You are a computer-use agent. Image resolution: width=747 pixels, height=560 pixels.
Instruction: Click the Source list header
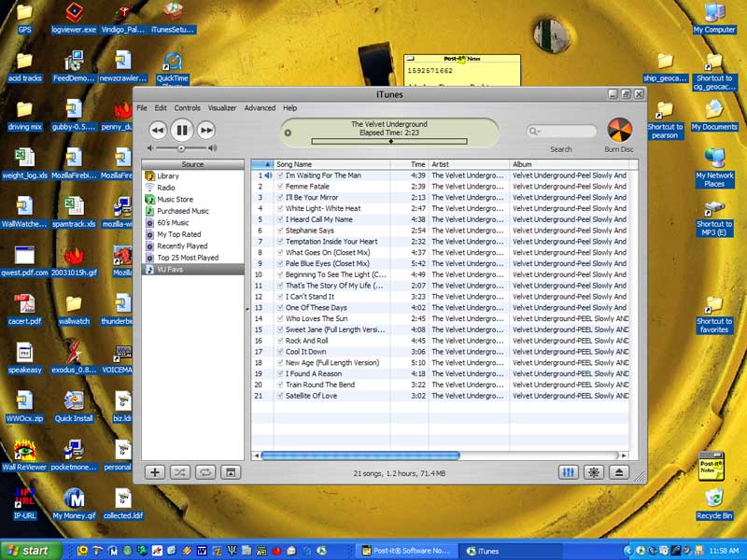(x=193, y=164)
